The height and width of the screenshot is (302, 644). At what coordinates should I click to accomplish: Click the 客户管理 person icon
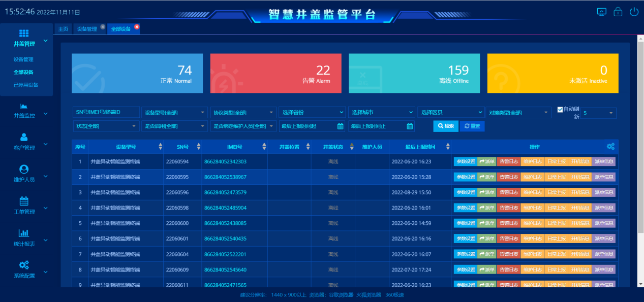[24, 137]
